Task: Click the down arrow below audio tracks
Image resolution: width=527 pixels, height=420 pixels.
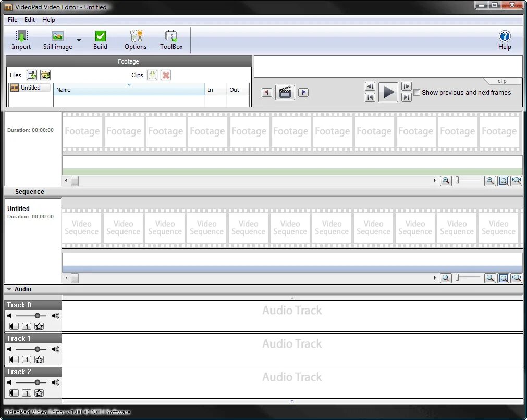Action: (292, 401)
